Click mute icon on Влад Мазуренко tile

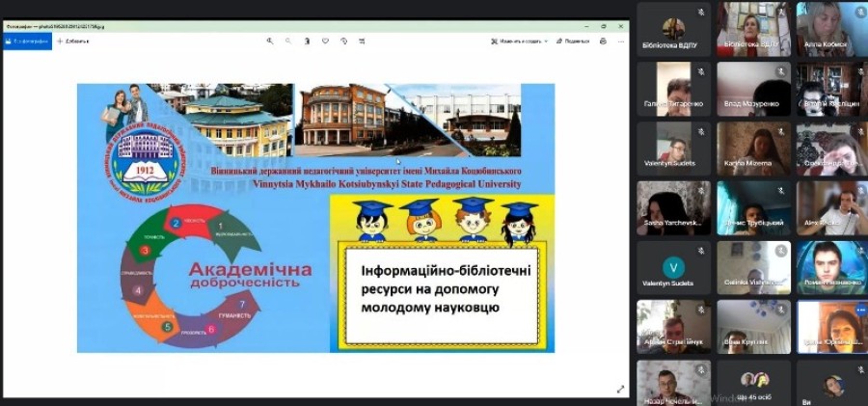click(781, 71)
